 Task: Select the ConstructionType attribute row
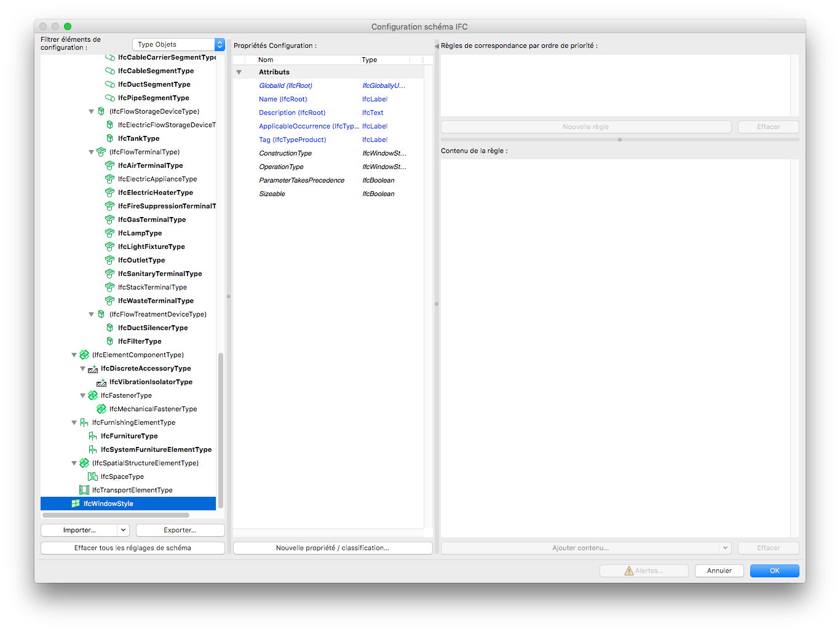[329, 153]
